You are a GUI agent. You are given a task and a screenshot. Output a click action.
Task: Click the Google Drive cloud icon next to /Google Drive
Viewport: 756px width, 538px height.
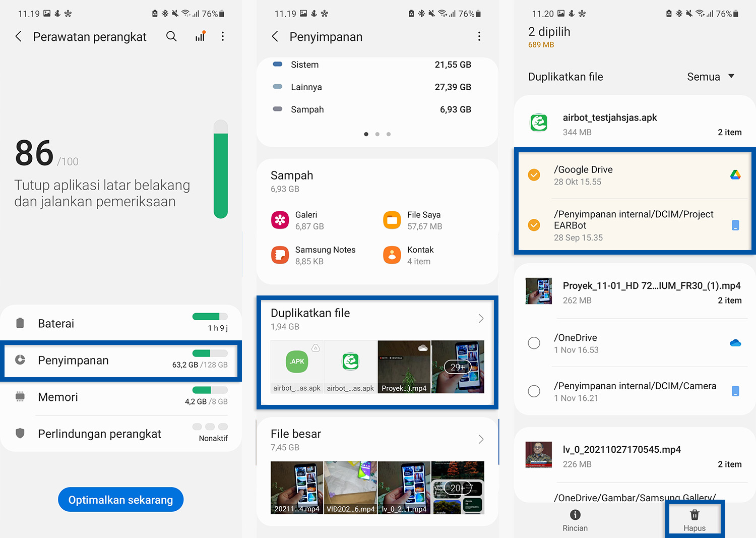click(x=736, y=174)
